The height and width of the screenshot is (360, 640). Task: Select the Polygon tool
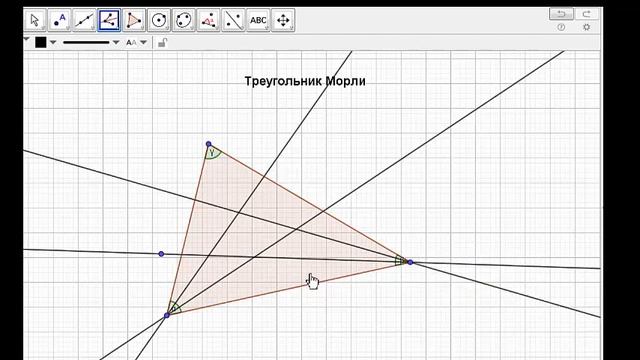(x=134, y=20)
